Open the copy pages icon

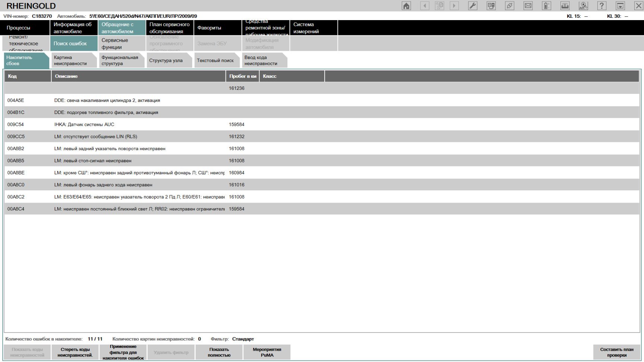point(439,6)
